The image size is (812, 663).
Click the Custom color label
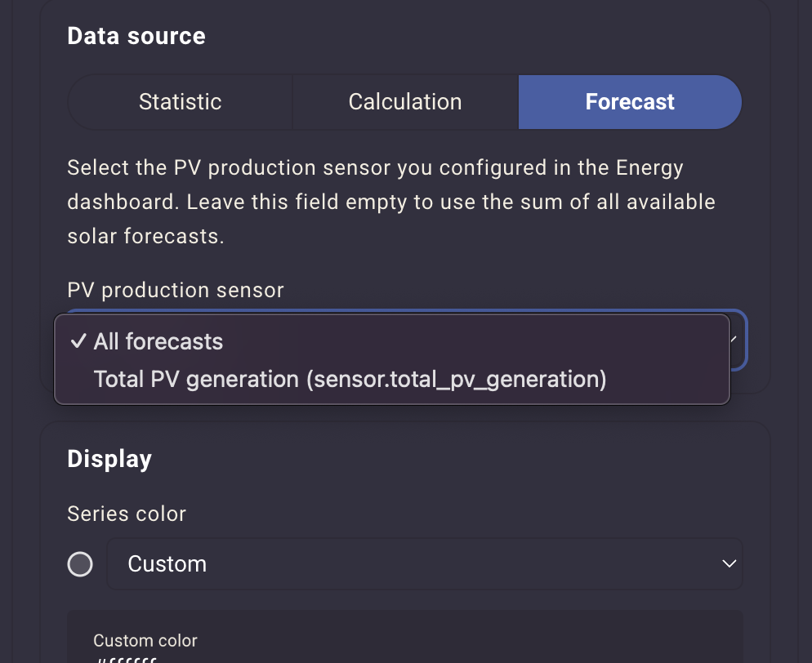[145, 640]
